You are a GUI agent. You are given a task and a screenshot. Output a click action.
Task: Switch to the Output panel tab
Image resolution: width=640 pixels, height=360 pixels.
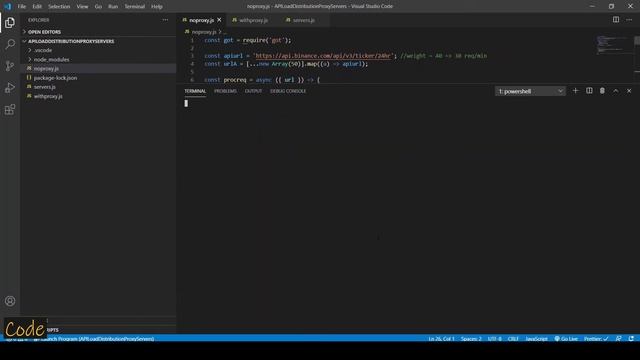(x=253, y=91)
